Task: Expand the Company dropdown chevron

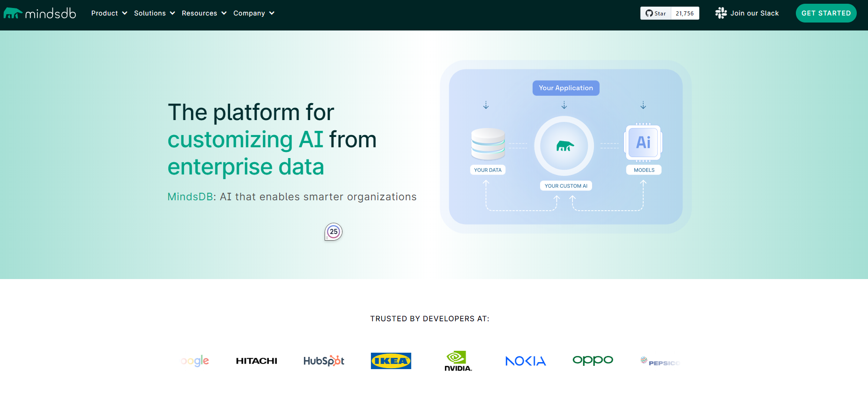Action: click(272, 13)
